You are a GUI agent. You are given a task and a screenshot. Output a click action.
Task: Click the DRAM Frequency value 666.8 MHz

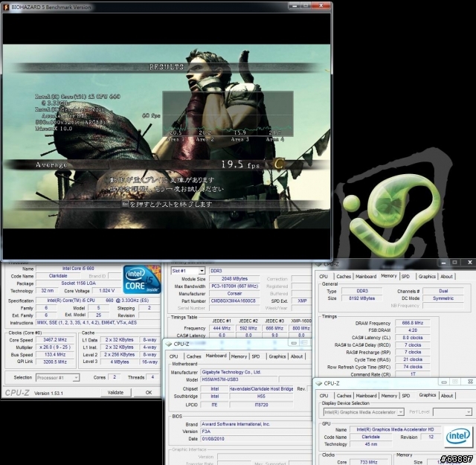(413, 323)
